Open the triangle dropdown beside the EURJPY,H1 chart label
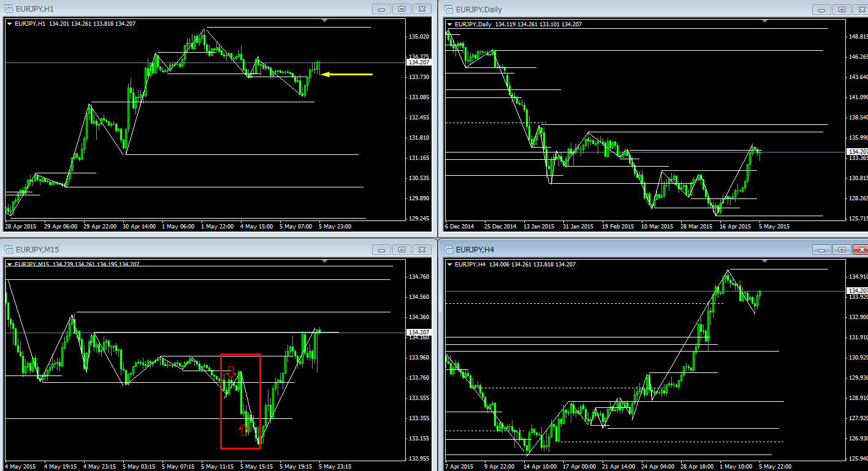 tap(9, 24)
